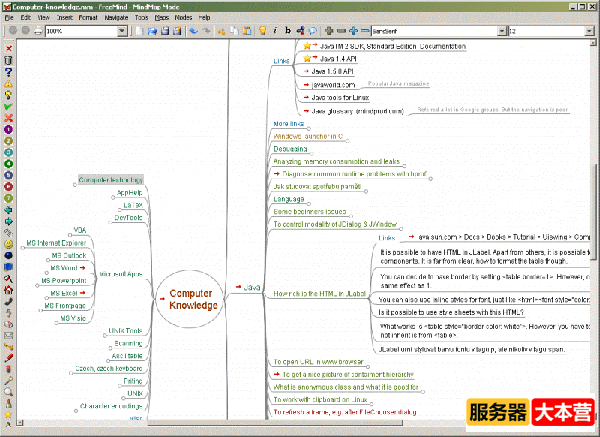Add the purple priority 1 icon
This screenshot has height=437, width=600.
pyautogui.click(x=8, y=129)
